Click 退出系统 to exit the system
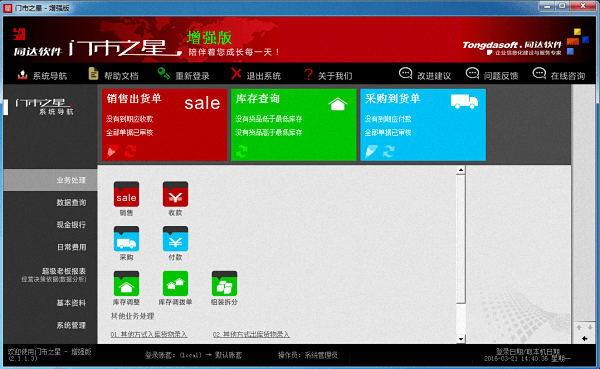Viewport: 600px width, 369px height. coord(256,74)
